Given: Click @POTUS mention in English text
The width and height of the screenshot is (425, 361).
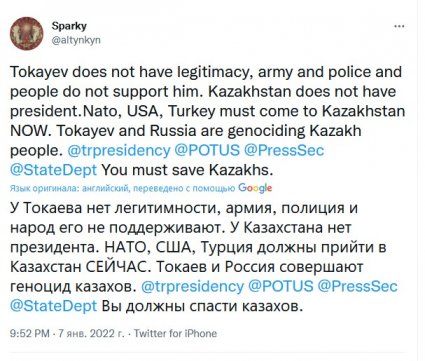Looking at the screenshot, I should coord(207,151).
